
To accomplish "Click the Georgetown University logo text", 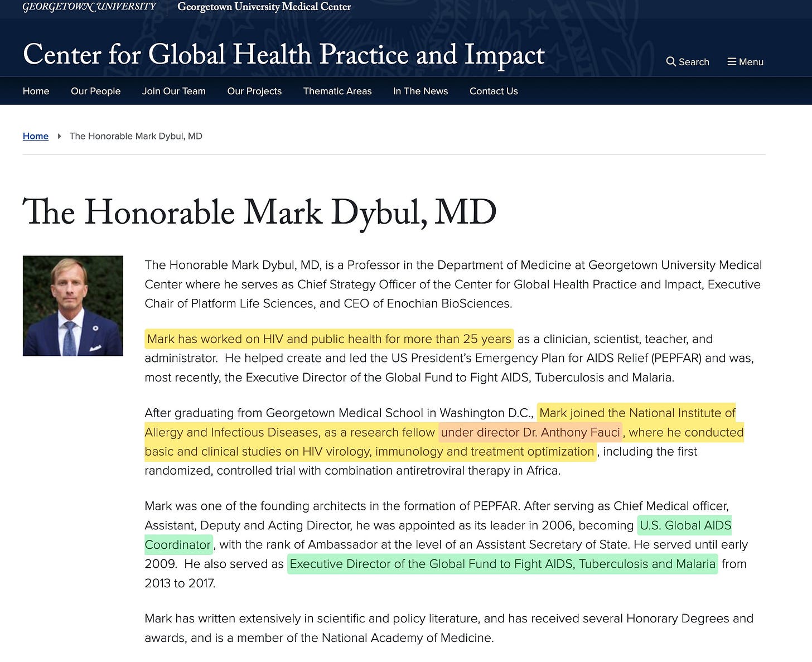I will (x=89, y=7).
